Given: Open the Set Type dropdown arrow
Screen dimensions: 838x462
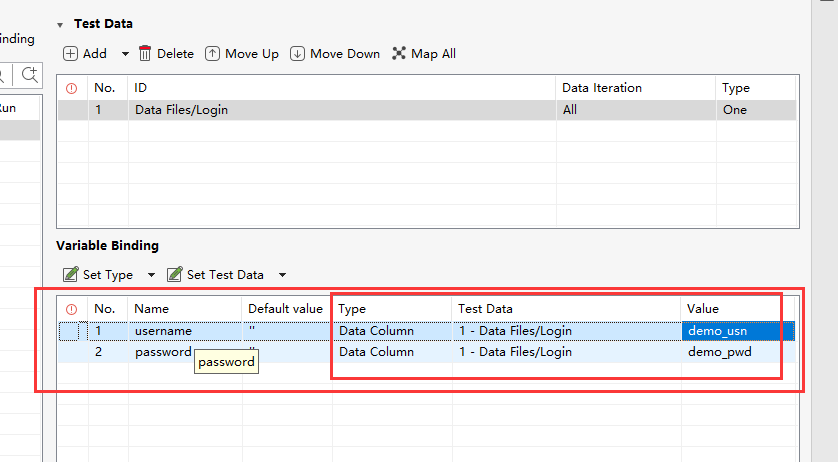Looking at the screenshot, I should [x=151, y=275].
